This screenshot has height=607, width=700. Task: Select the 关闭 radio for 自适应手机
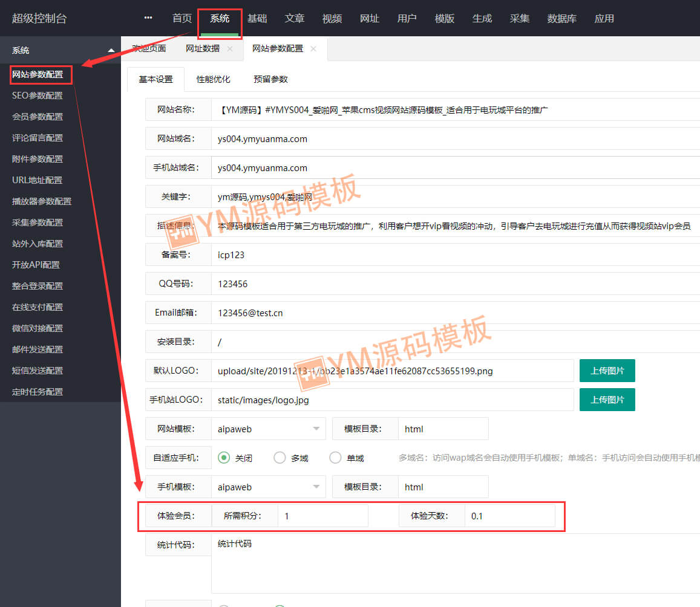tap(224, 458)
